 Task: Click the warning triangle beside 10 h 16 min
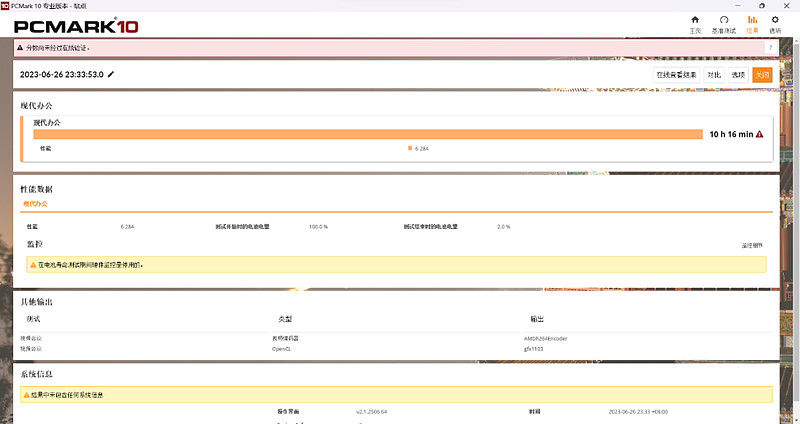(x=760, y=134)
